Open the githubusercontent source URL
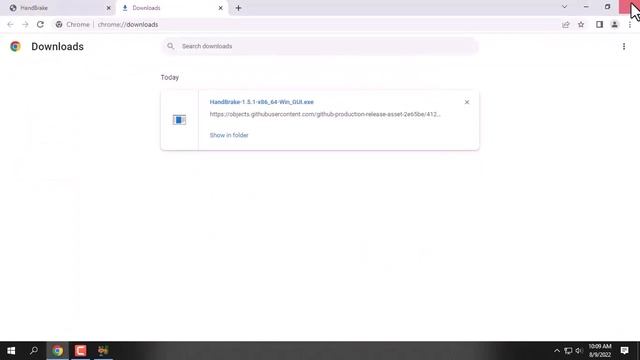The image size is (640, 360). pyautogui.click(x=325, y=114)
